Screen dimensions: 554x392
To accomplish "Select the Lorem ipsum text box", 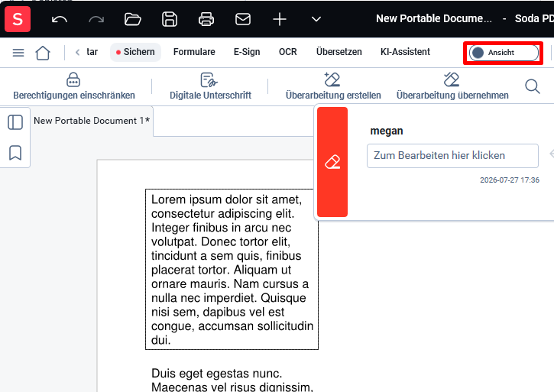I will (232, 269).
